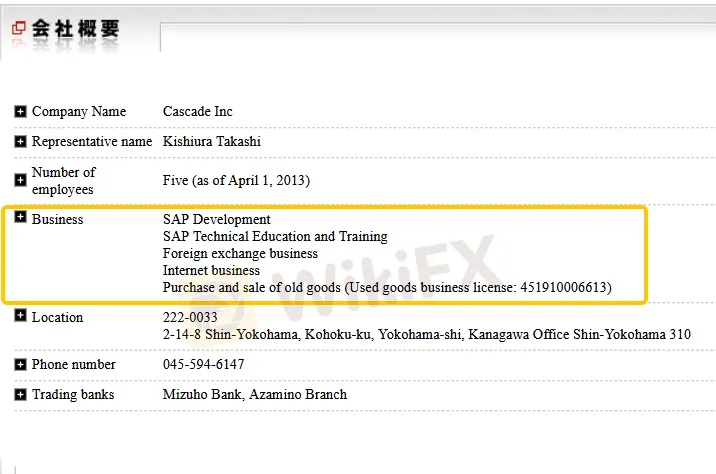Click the plus icon next to Representative name
Screen dimensions: 716x474
[x=21, y=142]
